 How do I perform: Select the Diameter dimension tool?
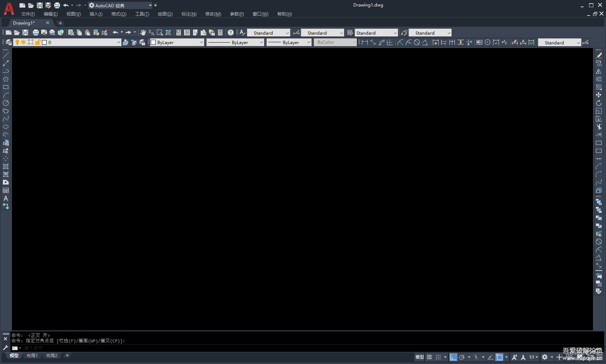click(x=417, y=42)
